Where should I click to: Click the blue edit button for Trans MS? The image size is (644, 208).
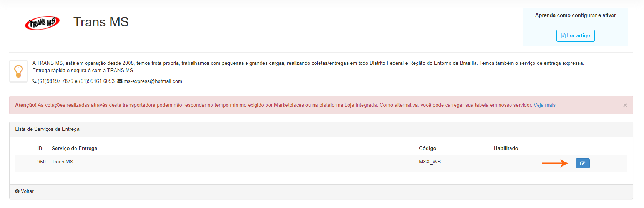582,163
